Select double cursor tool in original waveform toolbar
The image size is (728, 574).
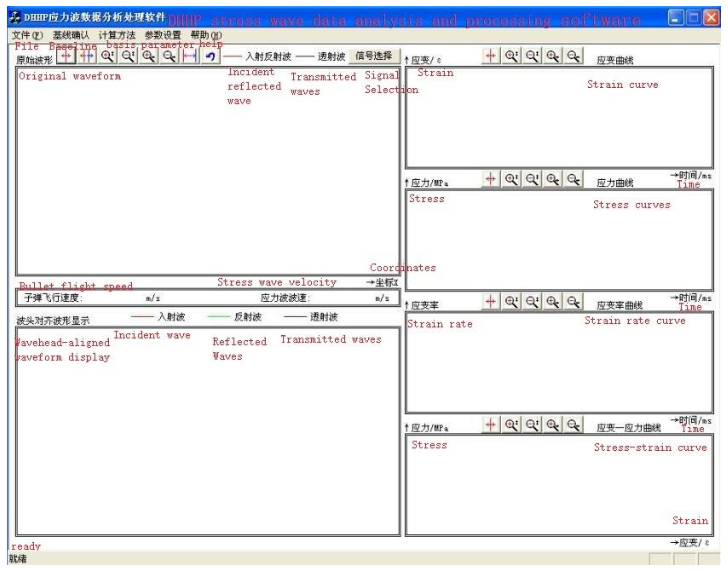(87, 56)
